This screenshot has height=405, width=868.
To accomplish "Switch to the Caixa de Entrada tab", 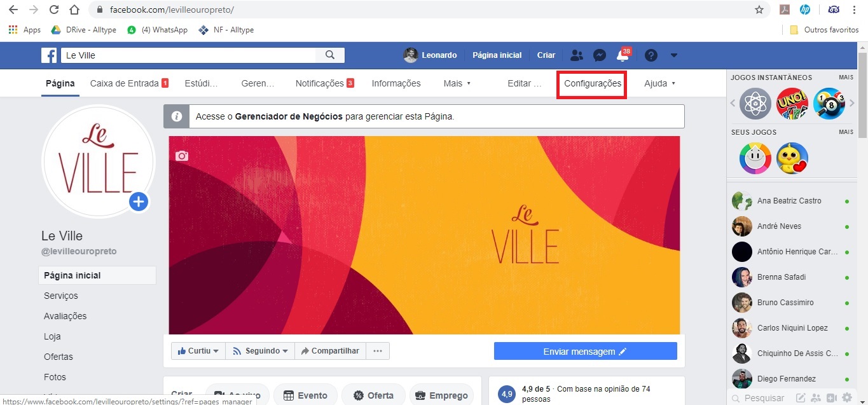I will (x=128, y=83).
